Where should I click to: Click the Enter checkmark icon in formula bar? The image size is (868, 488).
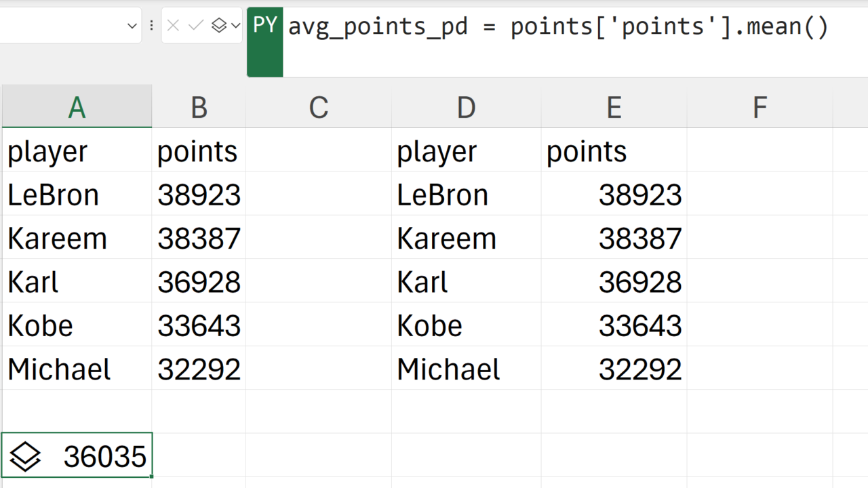(x=196, y=26)
